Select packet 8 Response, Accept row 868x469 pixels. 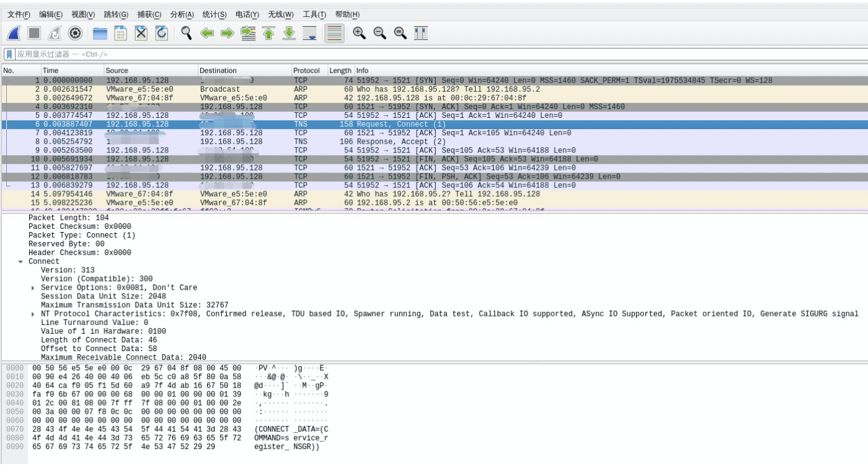click(x=434, y=141)
